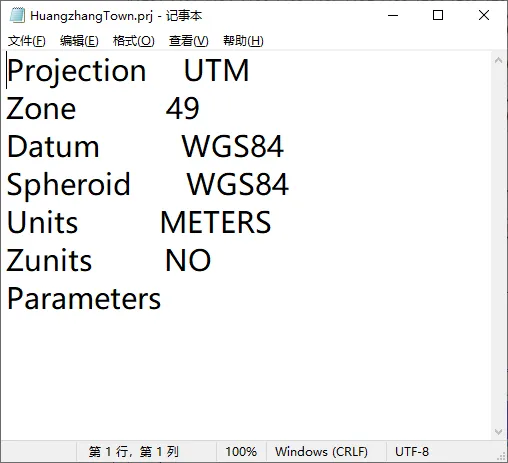Click WGS84 on the Spheroid line
508x463 pixels.
238,184
